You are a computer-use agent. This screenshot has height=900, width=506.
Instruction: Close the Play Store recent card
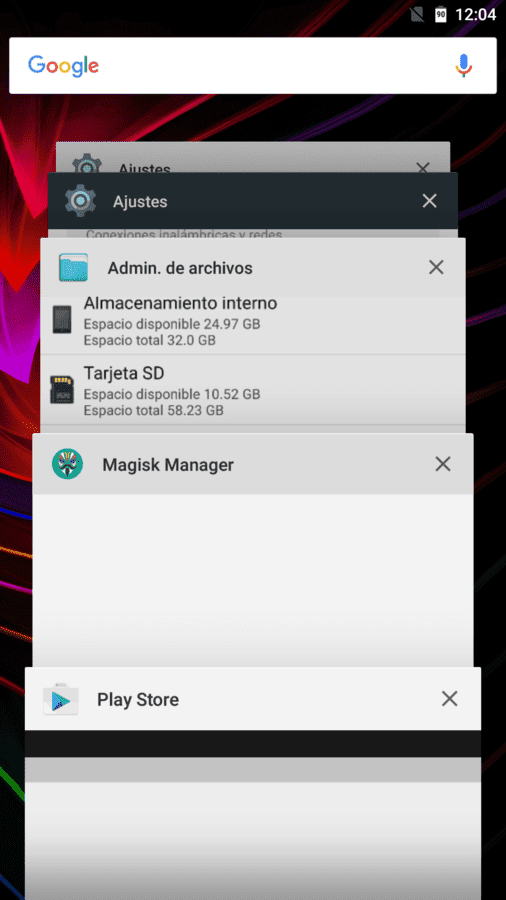(450, 699)
